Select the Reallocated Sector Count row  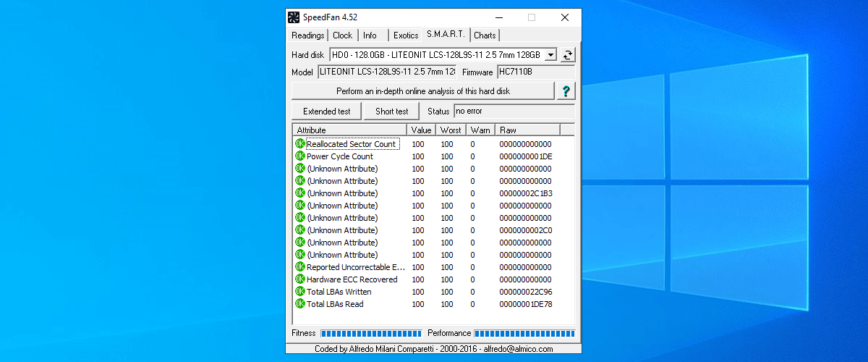click(x=434, y=144)
